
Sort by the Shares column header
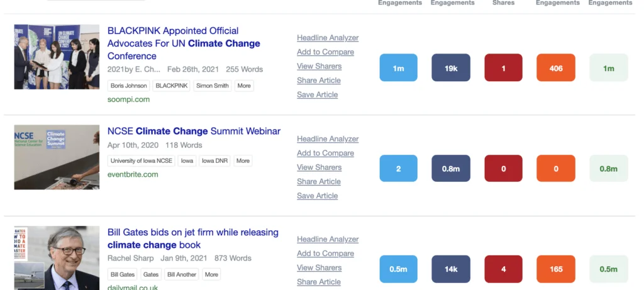pos(504,3)
